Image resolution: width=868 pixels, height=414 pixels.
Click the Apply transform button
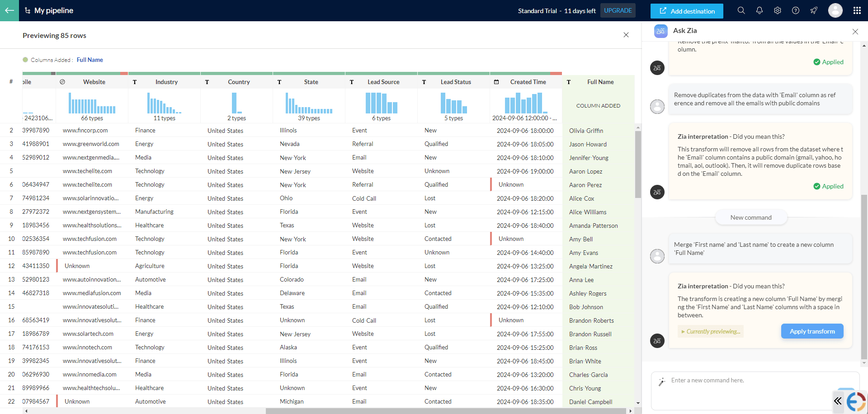812,331
